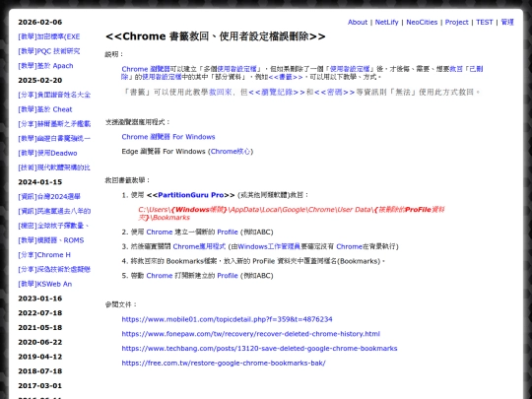
Task: Open the sidebar article starting with 使用Deadwo
Action: coord(47,153)
